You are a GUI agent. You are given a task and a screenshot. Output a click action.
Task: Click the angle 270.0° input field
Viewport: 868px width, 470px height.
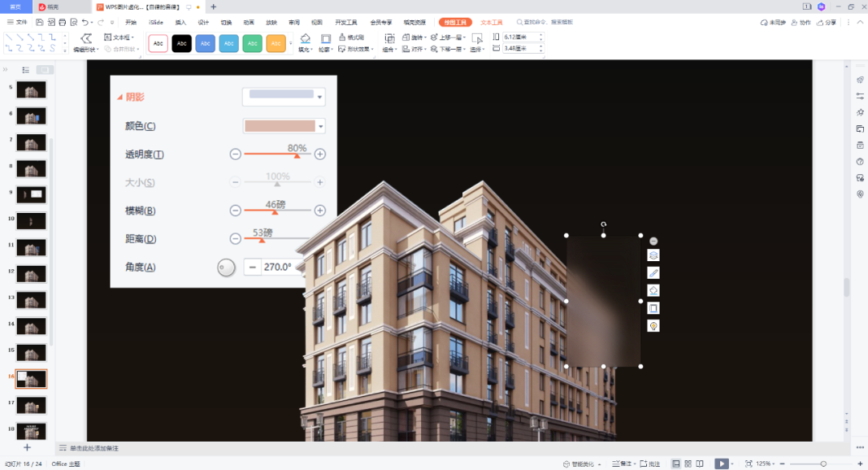278,267
